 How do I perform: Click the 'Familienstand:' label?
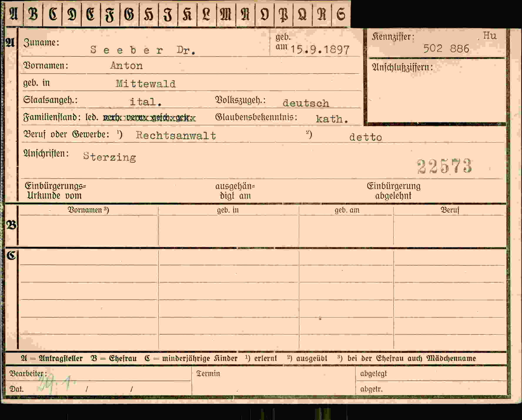point(52,117)
